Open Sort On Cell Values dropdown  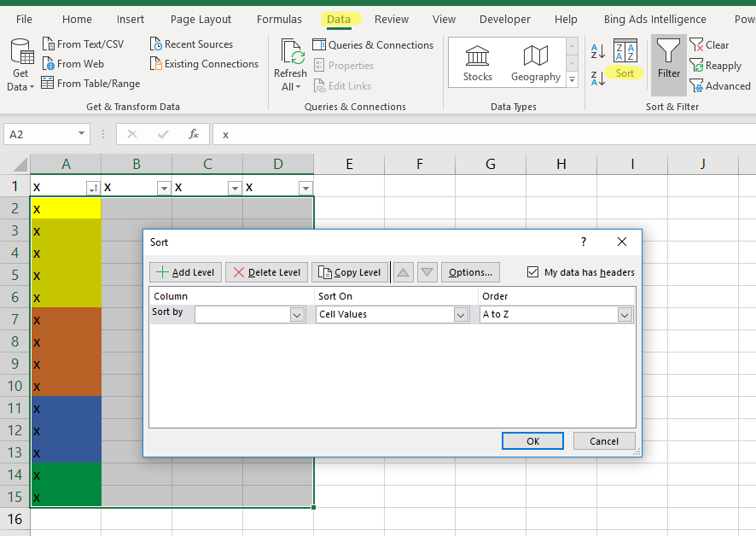461,315
